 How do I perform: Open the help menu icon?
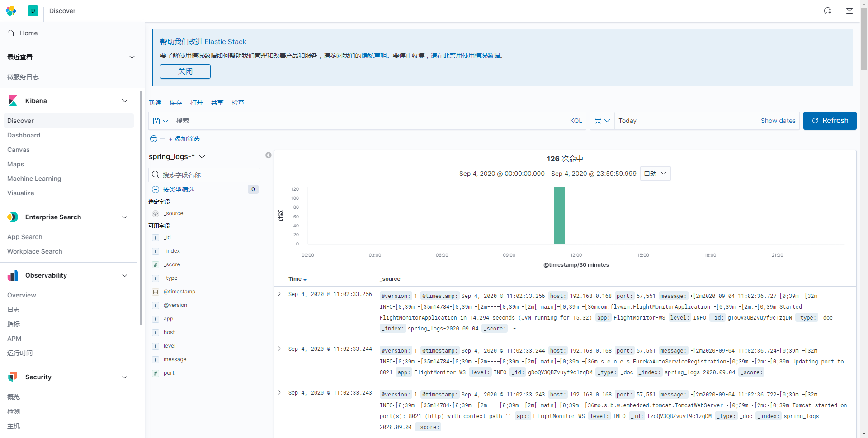pos(828,11)
